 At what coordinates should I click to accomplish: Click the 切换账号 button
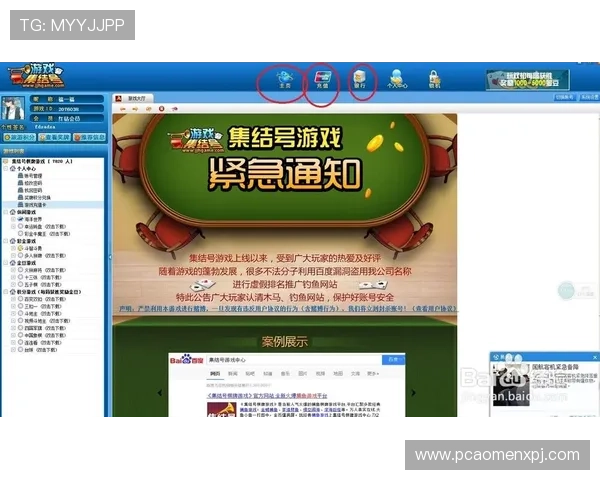[565, 97]
